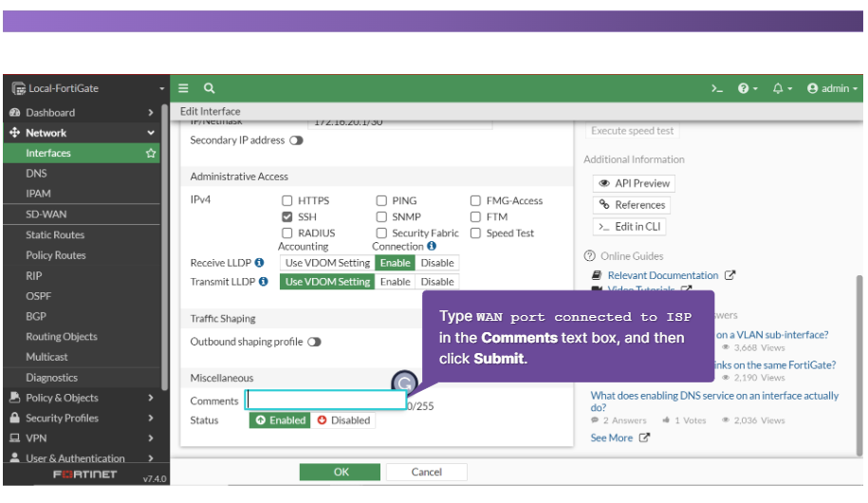Click the Online Guides question icon

pos(589,256)
